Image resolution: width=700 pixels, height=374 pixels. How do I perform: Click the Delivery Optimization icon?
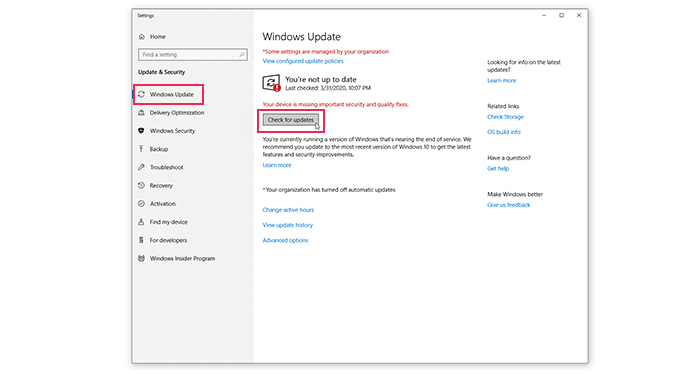point(142,112)
